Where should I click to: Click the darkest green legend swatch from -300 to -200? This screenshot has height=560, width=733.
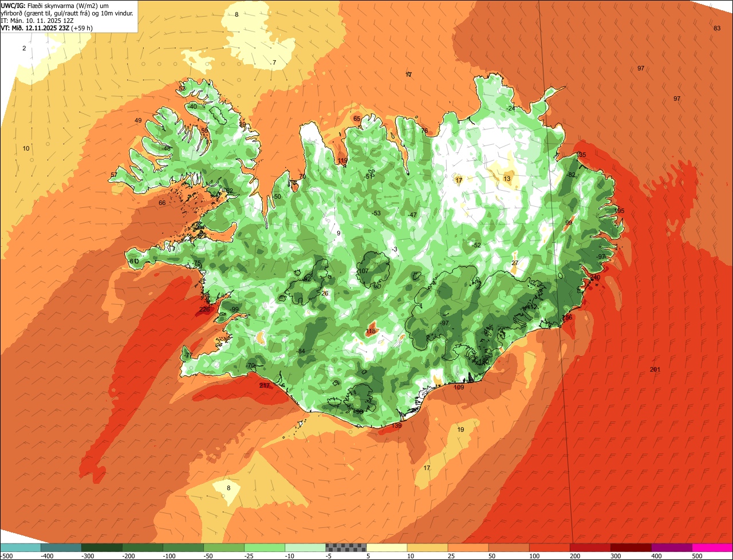[x=102, y=547]
